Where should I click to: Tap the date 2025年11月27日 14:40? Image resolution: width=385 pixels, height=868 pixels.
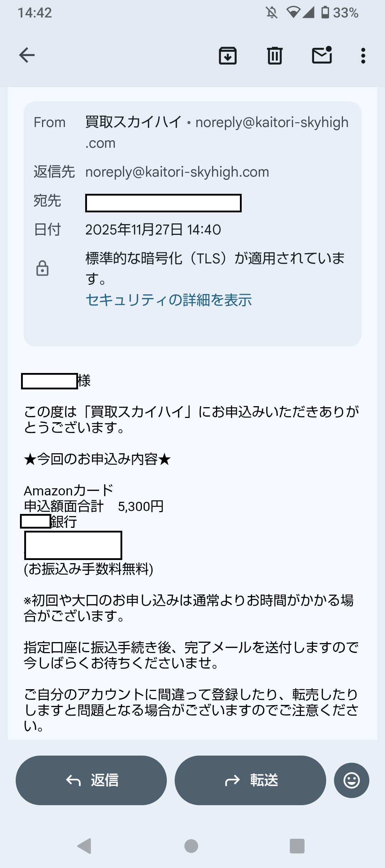(153, 229)
